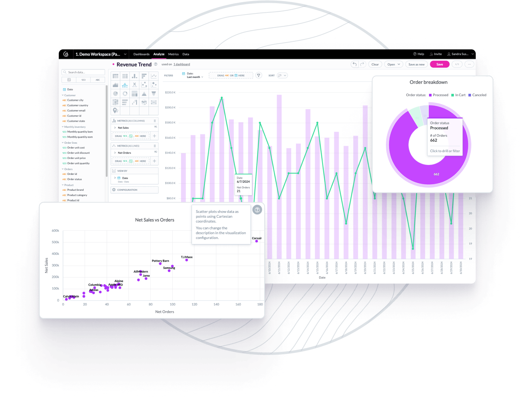Select the Line chart visualization icon
This screenshot has height=406, width=532.
[x=154, y=76]
